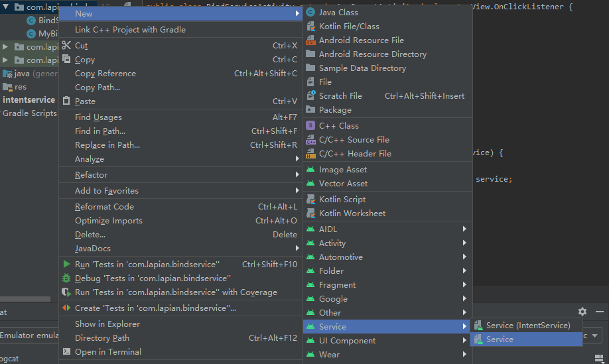
Task: Select Find in Path option
Action: [x=100, y=131]
